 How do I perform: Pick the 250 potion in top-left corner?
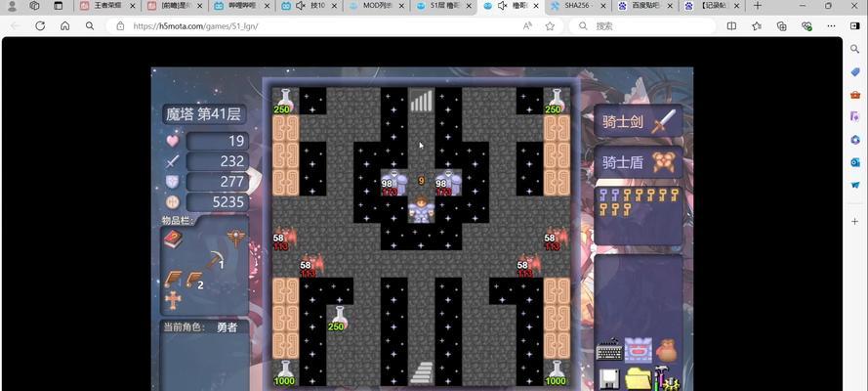pos(285,101)
